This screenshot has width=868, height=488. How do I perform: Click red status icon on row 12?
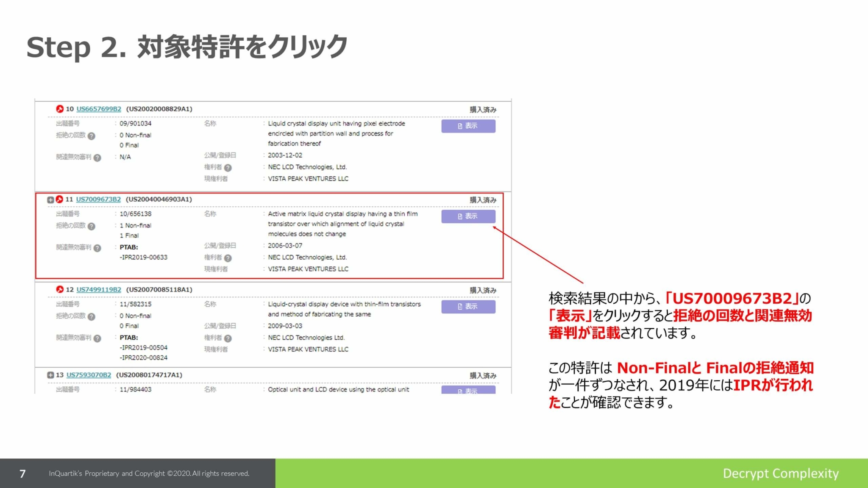pyautogui.click(x=60, y=289)
